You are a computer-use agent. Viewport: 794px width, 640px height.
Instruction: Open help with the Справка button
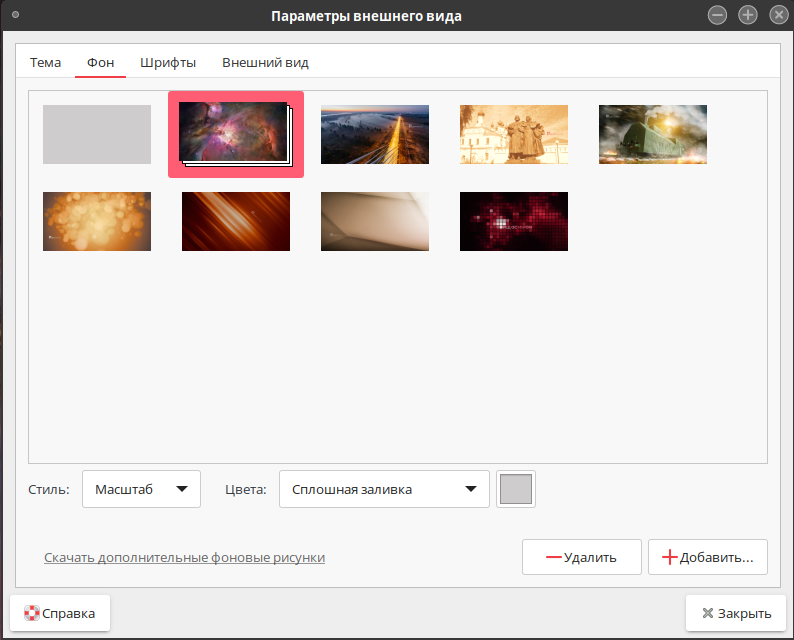point(60,613)
